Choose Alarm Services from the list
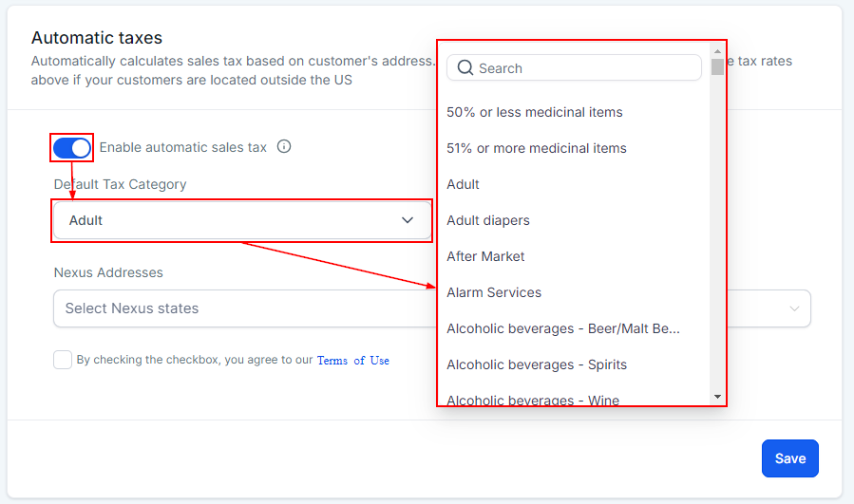Viewport: 854px width, 504px height. [494, 292]
